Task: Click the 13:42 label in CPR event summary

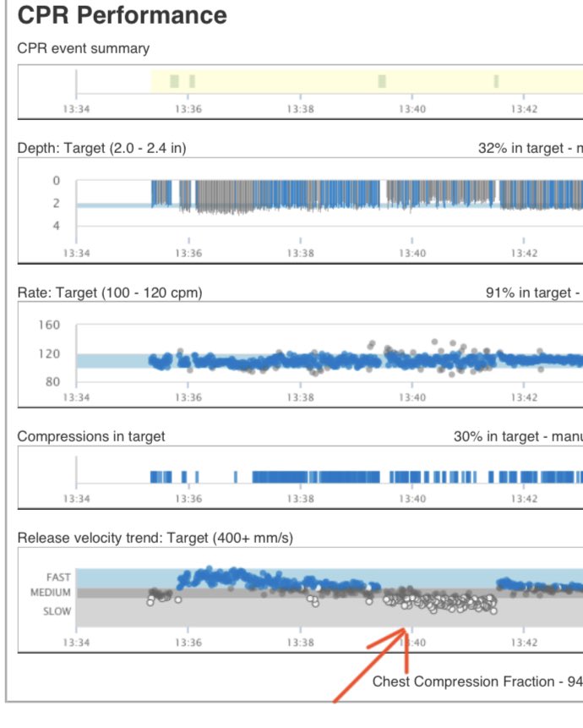Action: click(524, 109)
